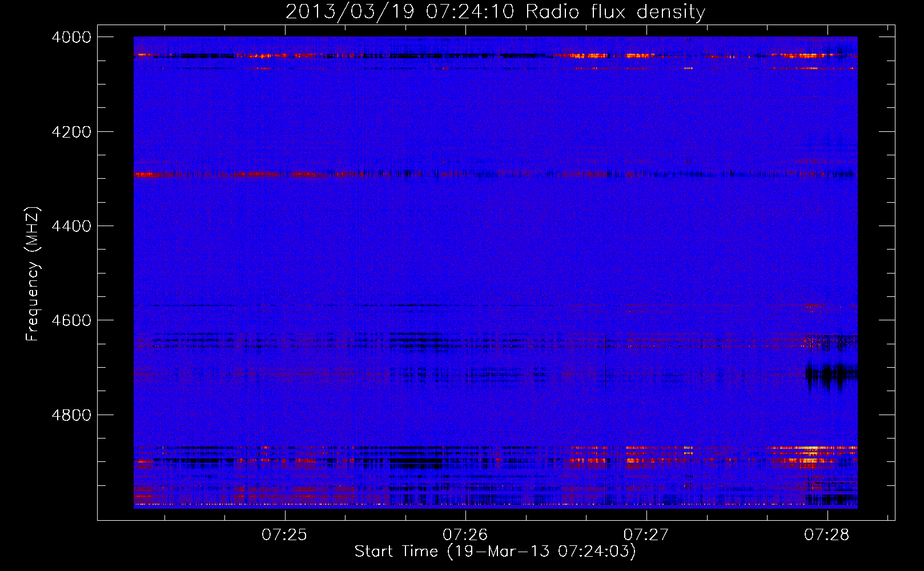Select the 4000 frequency axis label
The height and width of the screenshot is (571, 924).
click(71, 37)
